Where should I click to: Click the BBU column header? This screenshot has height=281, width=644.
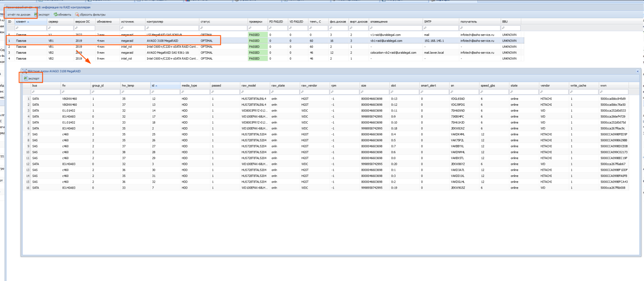(504, 22)
